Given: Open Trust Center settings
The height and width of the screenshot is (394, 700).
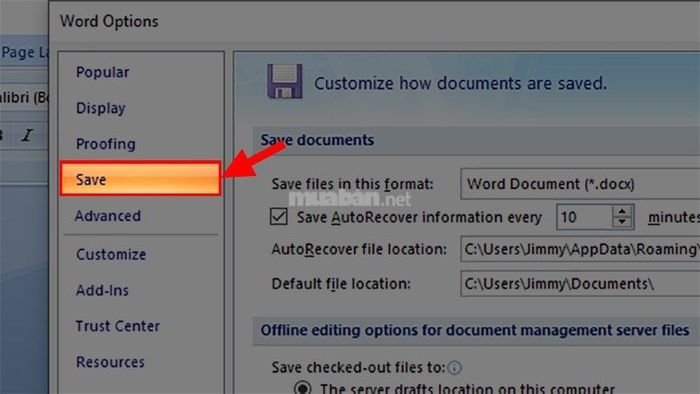Looking at the screenshot, I should (117, 326).
